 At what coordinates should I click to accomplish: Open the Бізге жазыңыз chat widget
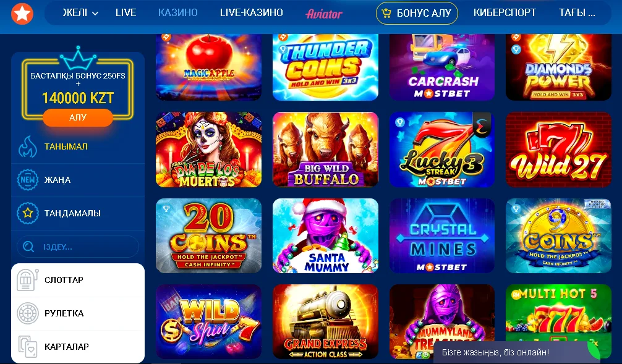[495, 352]
